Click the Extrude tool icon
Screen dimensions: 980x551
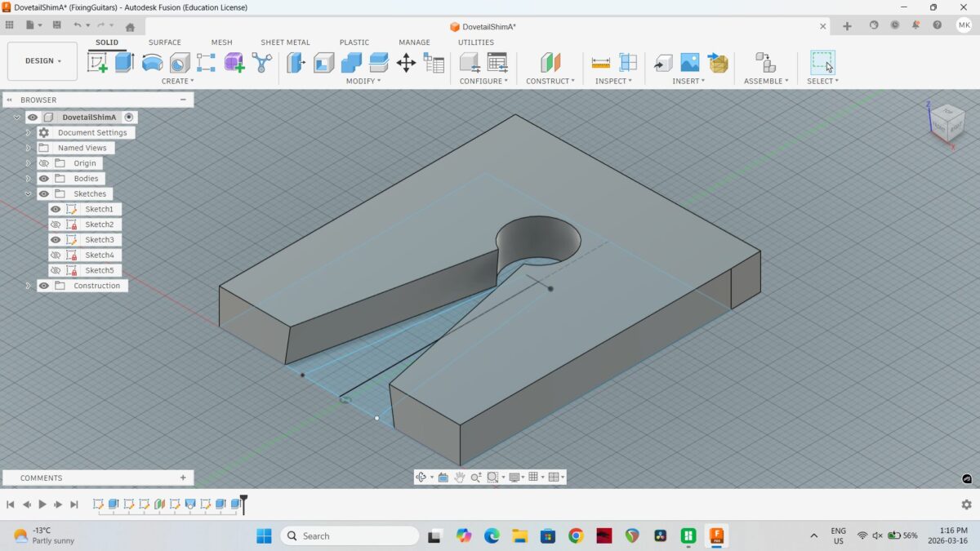point(124,63)
